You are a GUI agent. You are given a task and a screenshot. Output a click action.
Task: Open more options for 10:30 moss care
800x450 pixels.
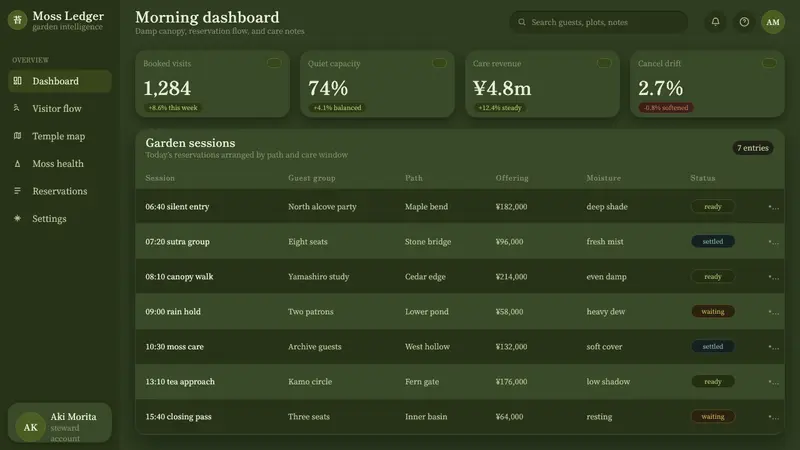point(773,346)
